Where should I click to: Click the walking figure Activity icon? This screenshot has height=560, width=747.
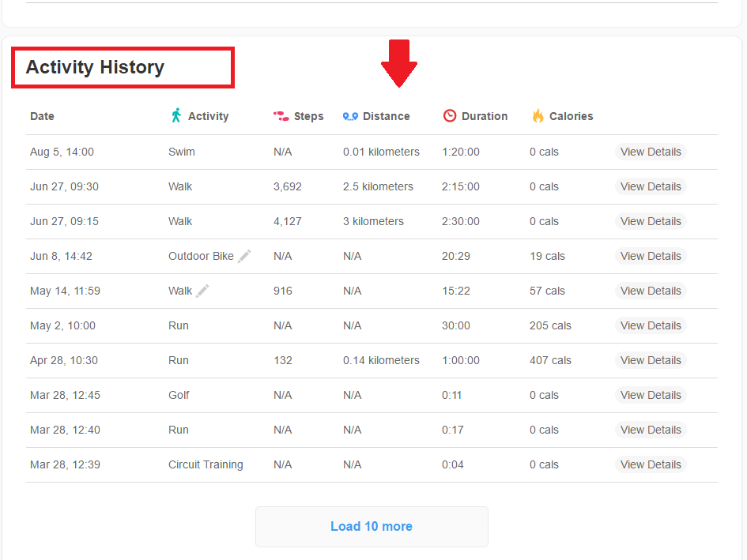[176, 116]
